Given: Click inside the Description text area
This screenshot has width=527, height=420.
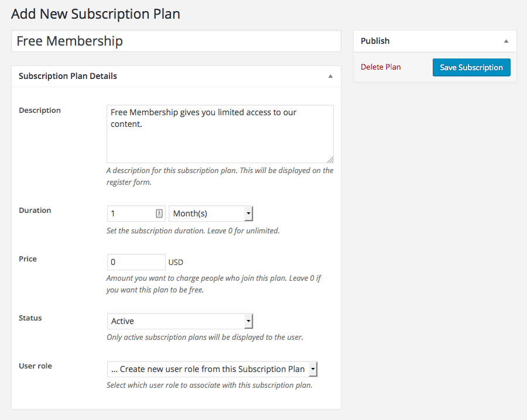Looking at the screenshot, I should 220,134.
